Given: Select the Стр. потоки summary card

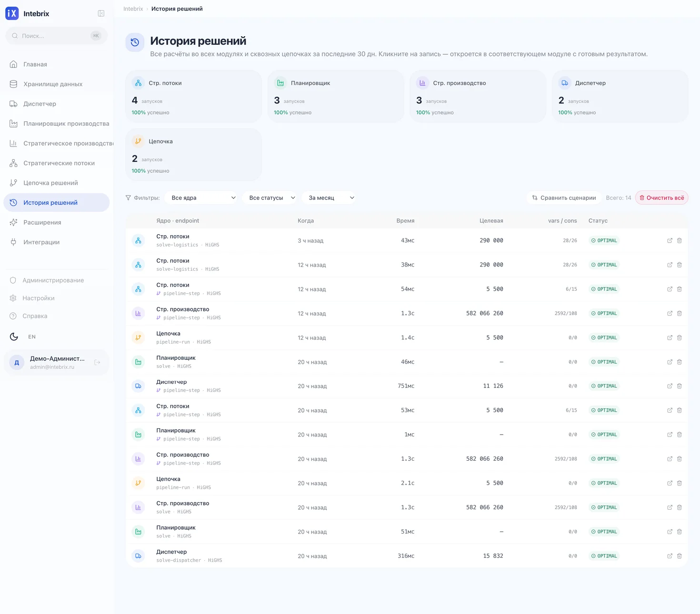Looking at the screenshot, I should [193, 97].
